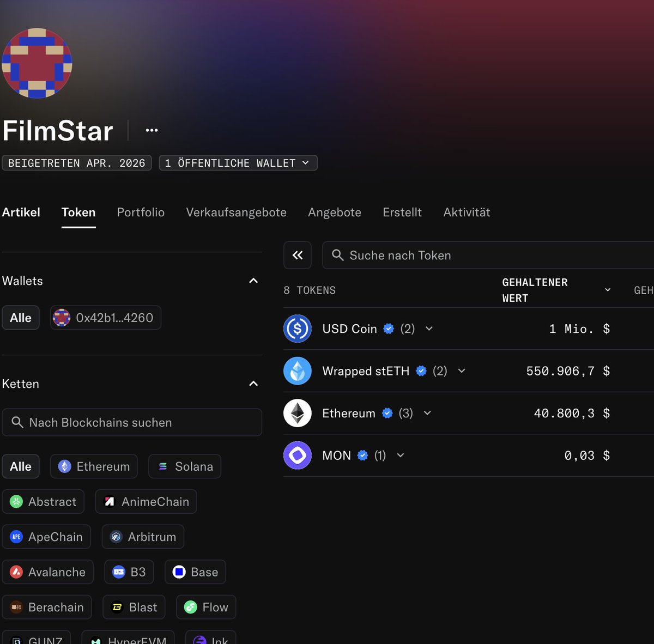Click the Ethereum token icon in the list
This screenshot has height=644, width=654.
point(298,413)
